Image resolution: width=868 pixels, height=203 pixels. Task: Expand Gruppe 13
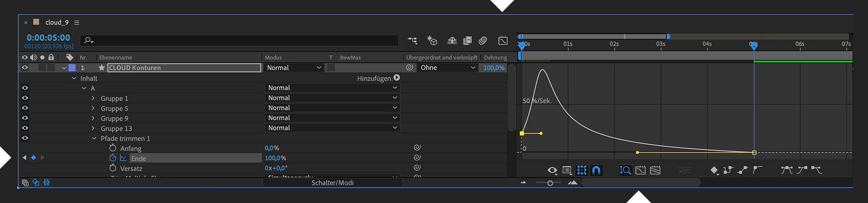(x=93, y=128)
